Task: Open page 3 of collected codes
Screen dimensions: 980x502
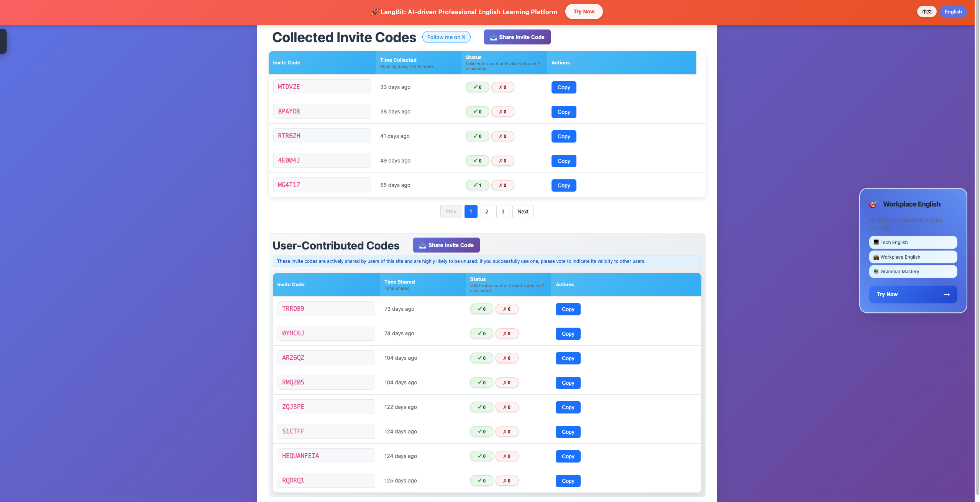Action: [503, 212]
